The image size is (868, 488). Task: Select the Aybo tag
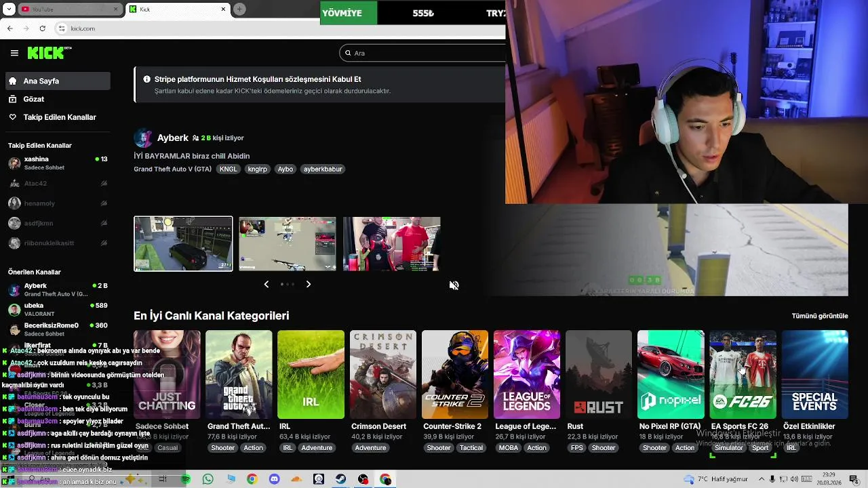coord(285,169)
